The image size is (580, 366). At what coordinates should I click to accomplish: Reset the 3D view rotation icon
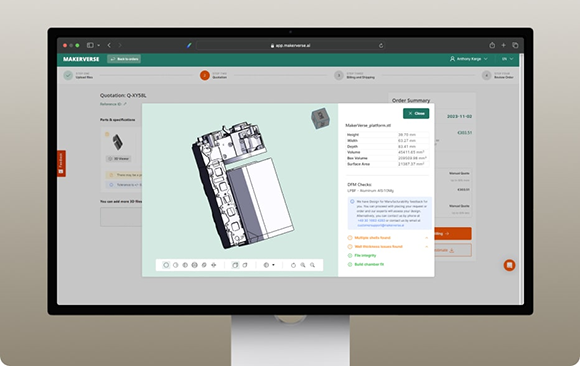coord(293,265)
